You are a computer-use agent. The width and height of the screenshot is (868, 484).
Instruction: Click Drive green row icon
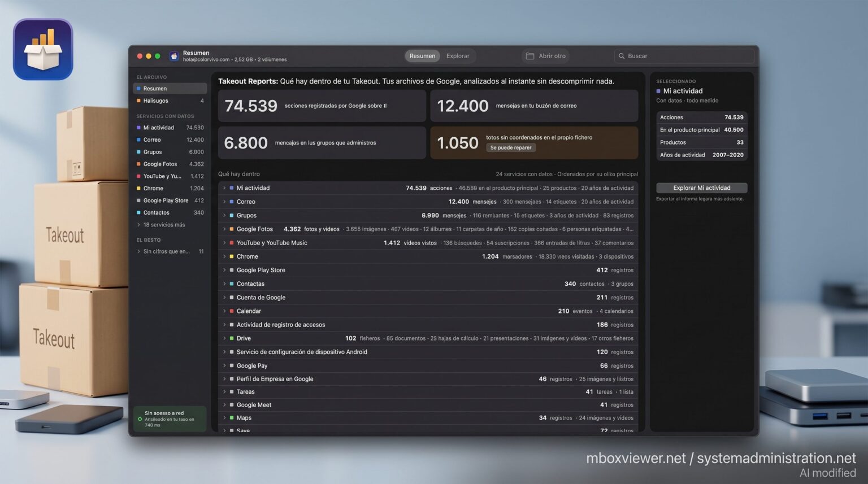(x=232, y=338)
